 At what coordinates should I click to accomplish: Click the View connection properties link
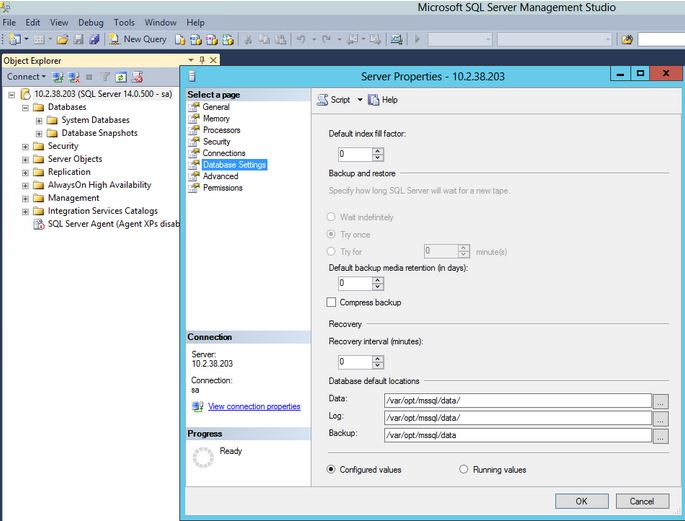[x=254, y=406]
